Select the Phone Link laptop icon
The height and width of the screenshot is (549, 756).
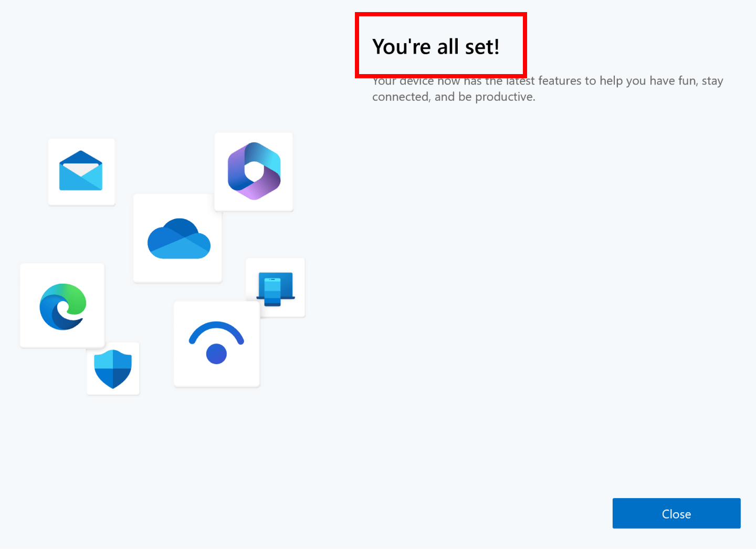click(x=276, y=289)
